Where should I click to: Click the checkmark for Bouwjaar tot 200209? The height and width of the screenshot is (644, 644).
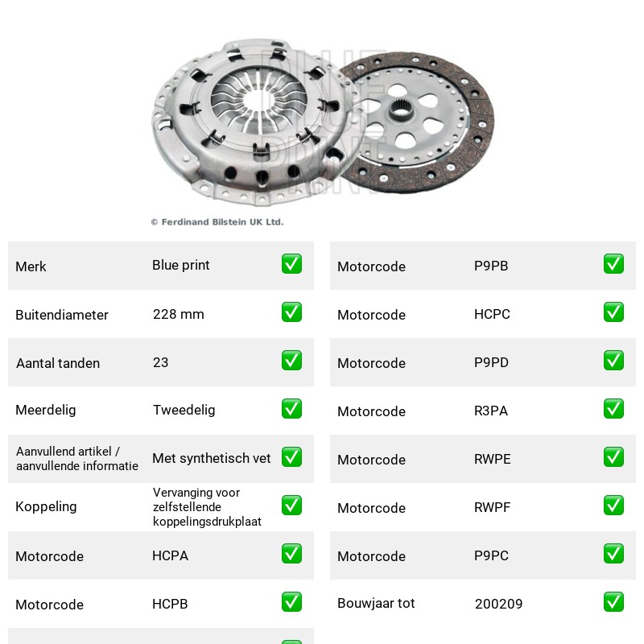pyautogui.click(x=613, y=601)
